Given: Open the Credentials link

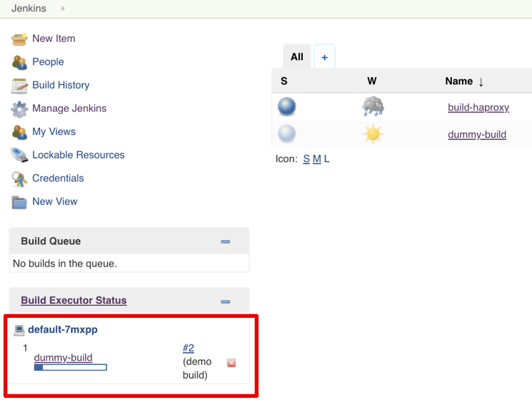Looking at the screenshot, I should point(58,178).
